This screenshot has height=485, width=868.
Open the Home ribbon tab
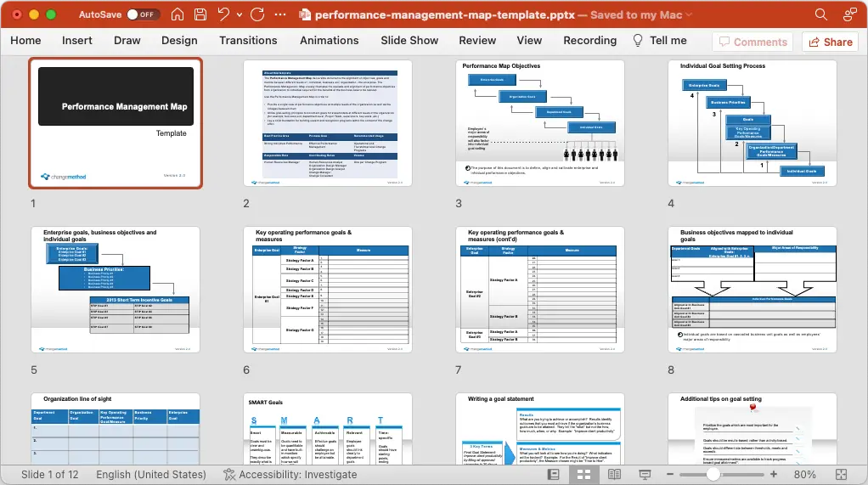25,41
